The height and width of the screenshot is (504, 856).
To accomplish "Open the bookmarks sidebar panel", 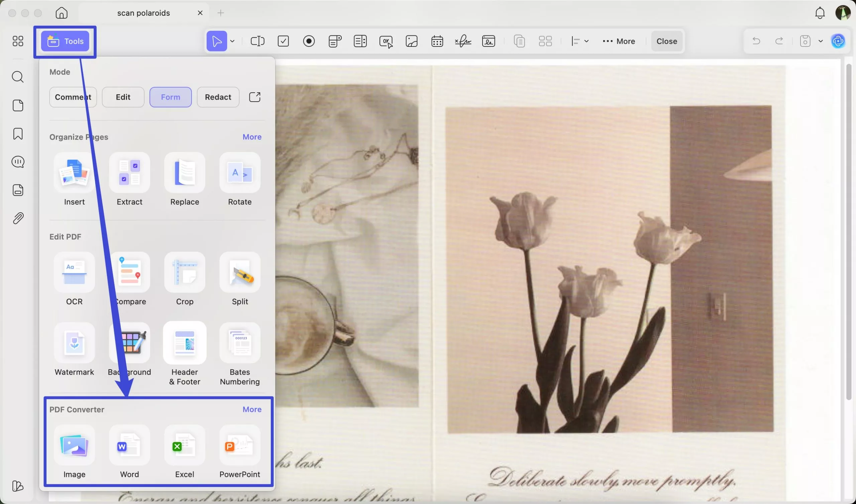I will click(x=18, y=134).
